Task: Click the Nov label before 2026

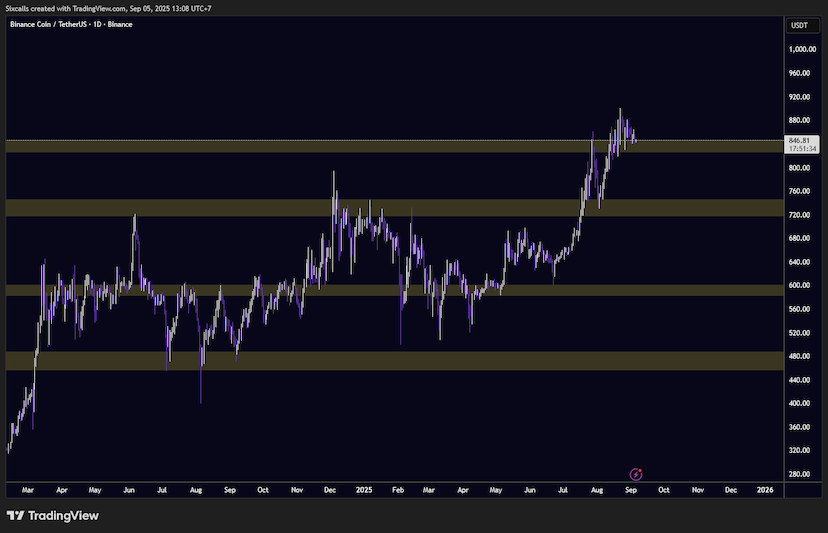Action: 698,490
